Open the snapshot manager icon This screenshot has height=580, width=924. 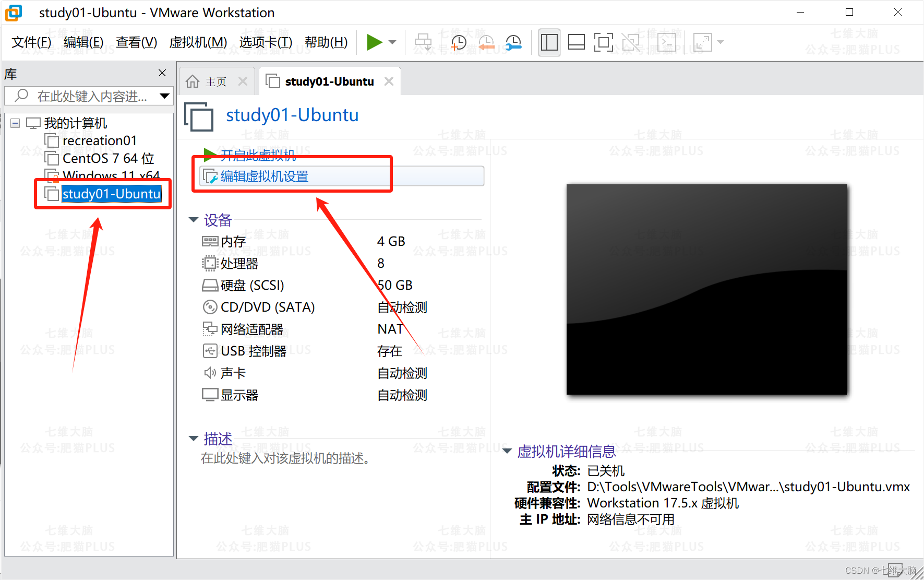pyautogui.click(x=513, y=42)
